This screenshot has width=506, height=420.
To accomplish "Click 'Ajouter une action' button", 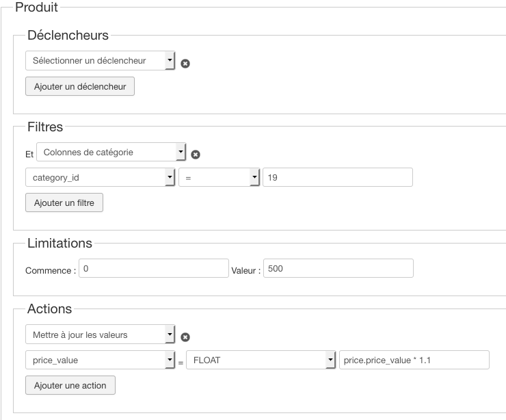I will pos(70,385).
